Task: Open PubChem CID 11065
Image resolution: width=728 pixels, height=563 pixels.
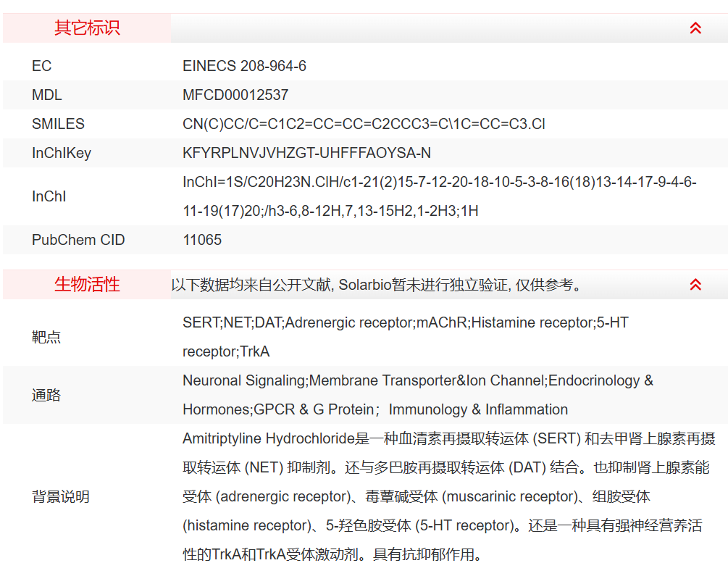Action: (202, 240)
